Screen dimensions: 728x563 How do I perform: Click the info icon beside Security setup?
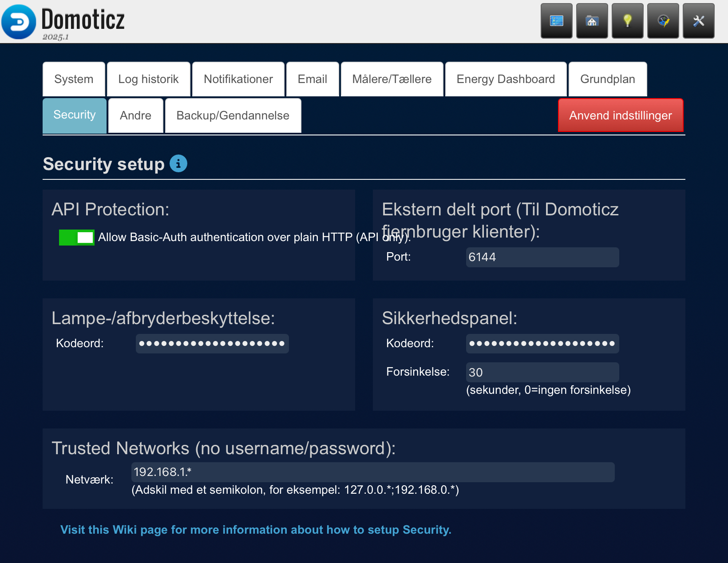coord(178,163)
